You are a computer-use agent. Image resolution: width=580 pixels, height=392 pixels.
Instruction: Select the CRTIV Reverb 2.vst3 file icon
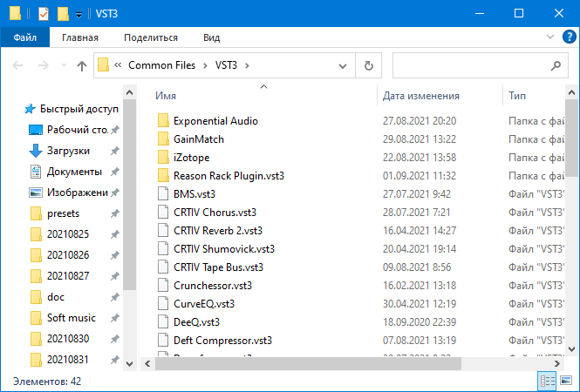tap(163, 230)
